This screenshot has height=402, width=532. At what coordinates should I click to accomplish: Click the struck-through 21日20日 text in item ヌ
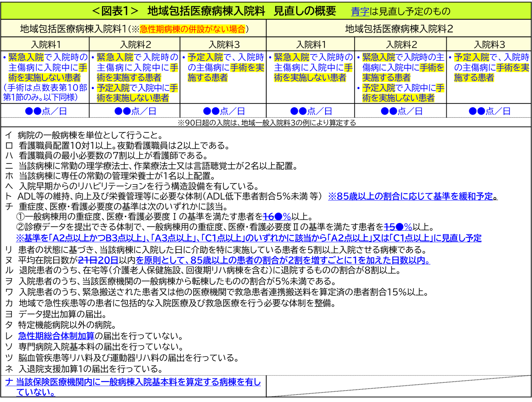98,260
